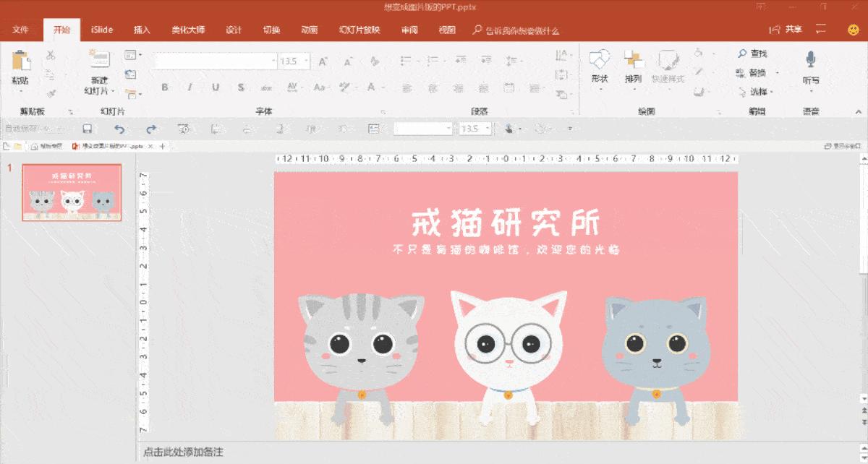
Task: Click the Cut scissors icon
Action: click(51, 55)
